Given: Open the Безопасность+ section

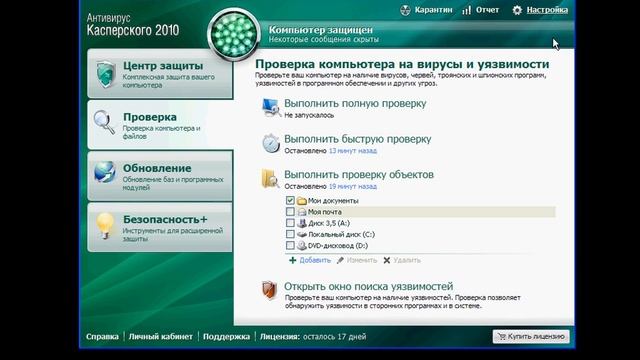Looking at the screenshot, I should [x=160, y=227].
